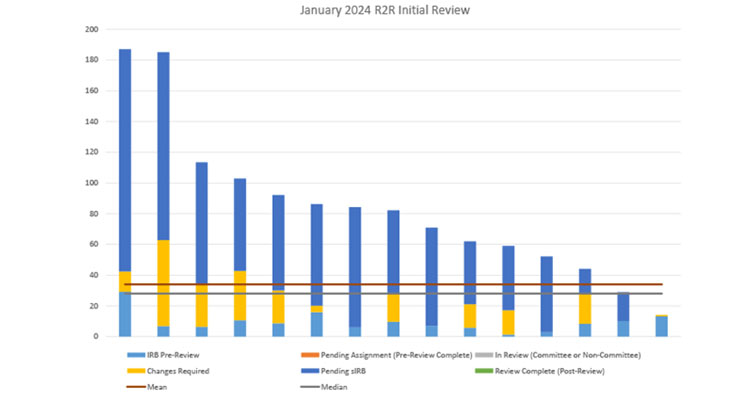Select the light blue base of the first bar
The width and height of the screenshot is (750, 400).
coord(125,314)
